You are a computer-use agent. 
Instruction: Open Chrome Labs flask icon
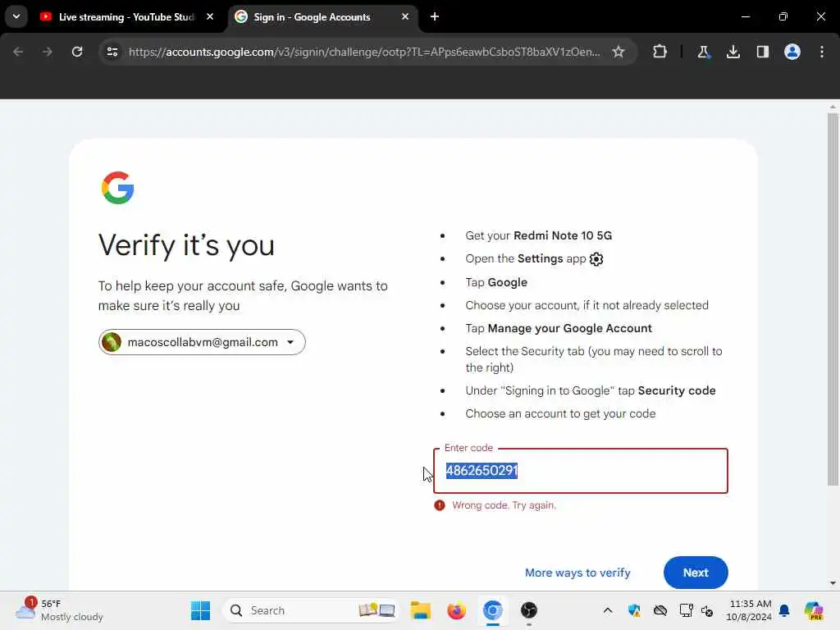pyautogui.click(x=703, y=52)
